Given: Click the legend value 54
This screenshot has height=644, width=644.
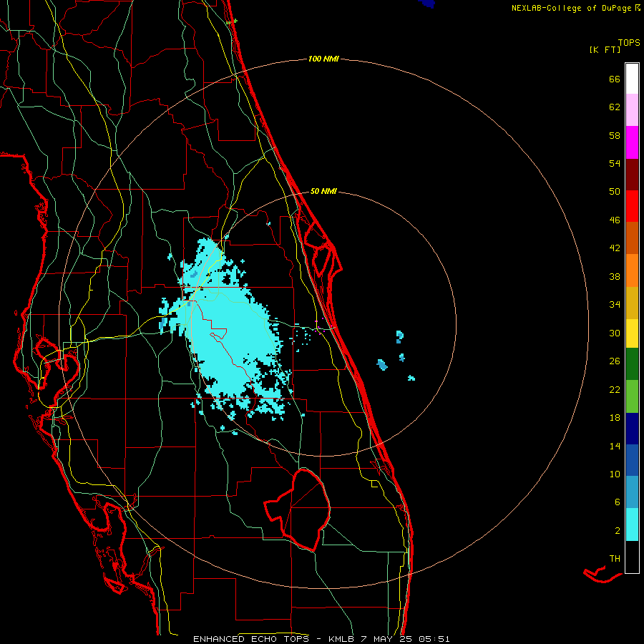Looking at the screenshot, I should point(615,163).
